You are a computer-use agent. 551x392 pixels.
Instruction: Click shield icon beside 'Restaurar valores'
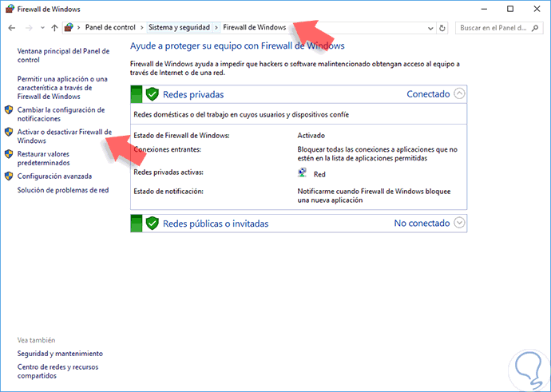pyautogui.click(x=9, y=154)
